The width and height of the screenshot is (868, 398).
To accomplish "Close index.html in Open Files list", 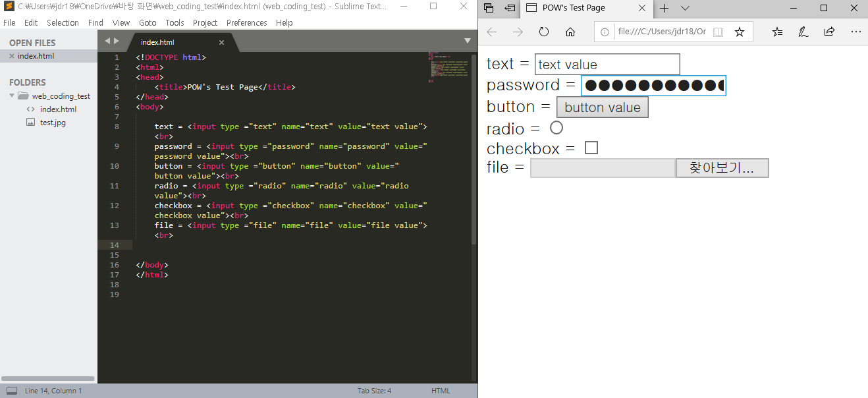I will point(12,56).
